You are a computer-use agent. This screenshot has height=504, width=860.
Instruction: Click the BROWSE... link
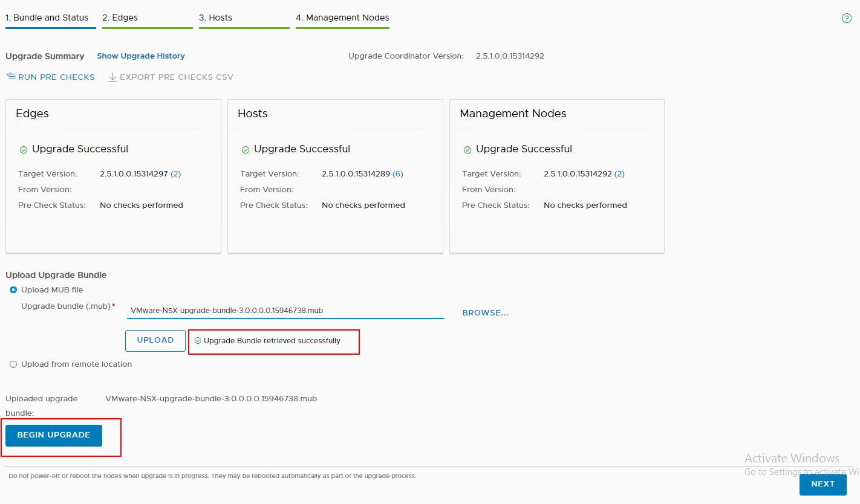(486, 312)
